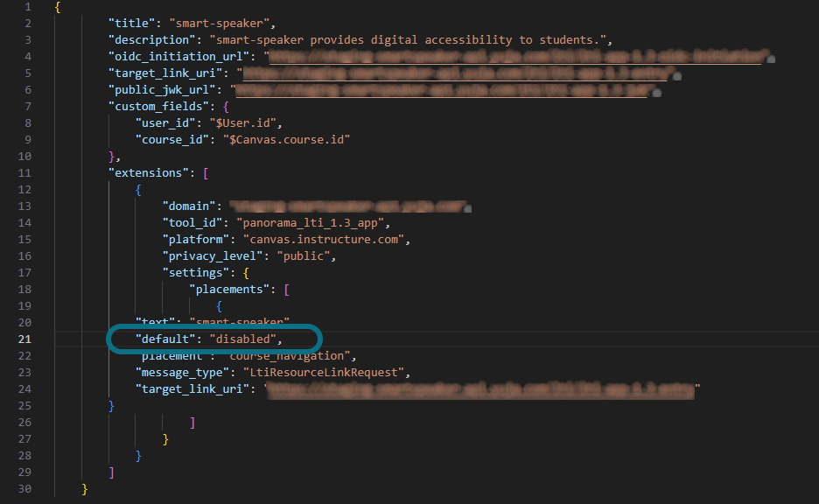The image size is (819, 504).
Task: Select the "LtiResourceLinkRequest" value
Action: [324, 373]
